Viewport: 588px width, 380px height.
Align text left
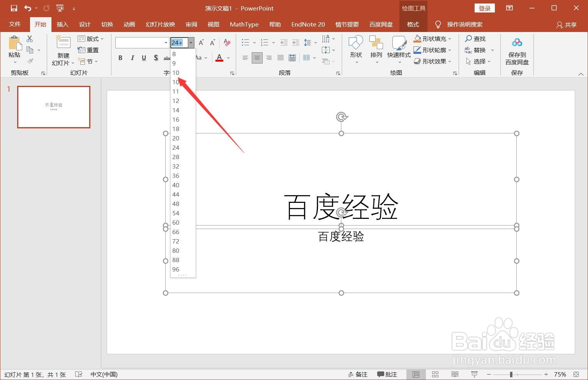[245, 58]
